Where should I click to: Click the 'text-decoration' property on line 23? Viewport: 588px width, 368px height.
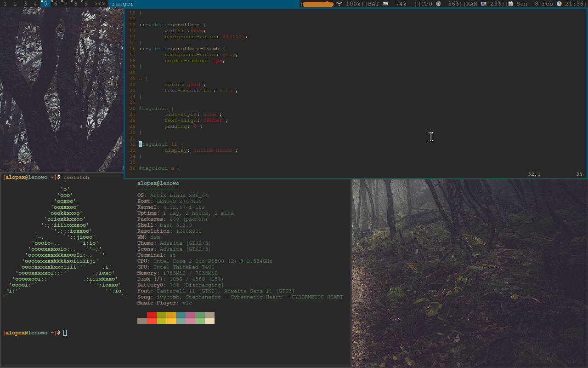click(x=189, y=91)
